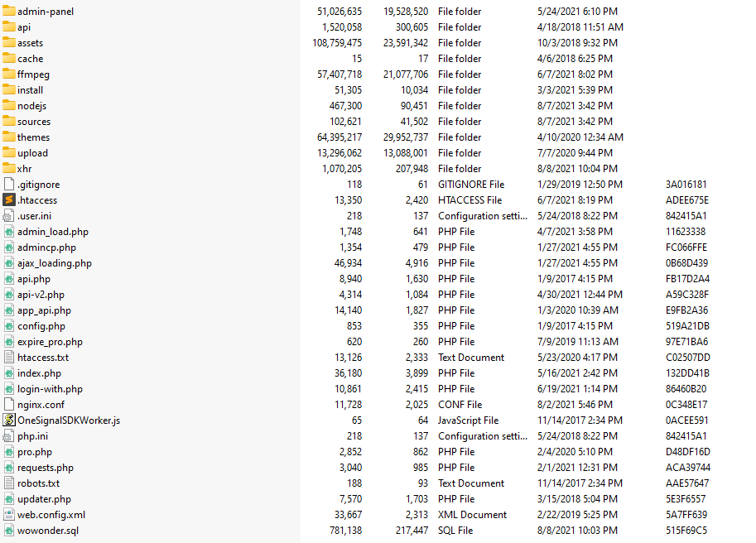Select the OneSignalSDKWorker.js script icon
This screenshot has height=543, width=756.
click(x=9, y=420)
